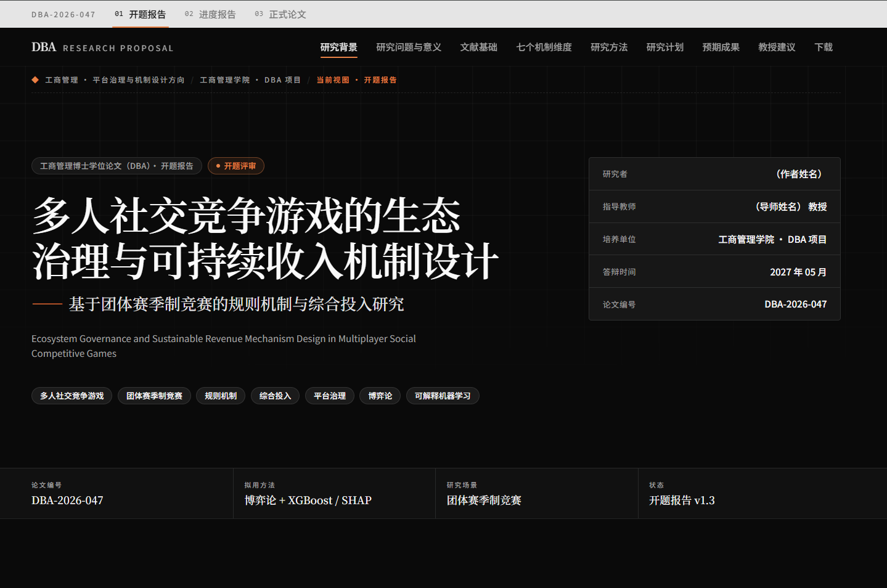The image size is (887, 588).
Task: Click the 工商管理博士学位论文 (DBA) badge
Action: coord(116,166)
